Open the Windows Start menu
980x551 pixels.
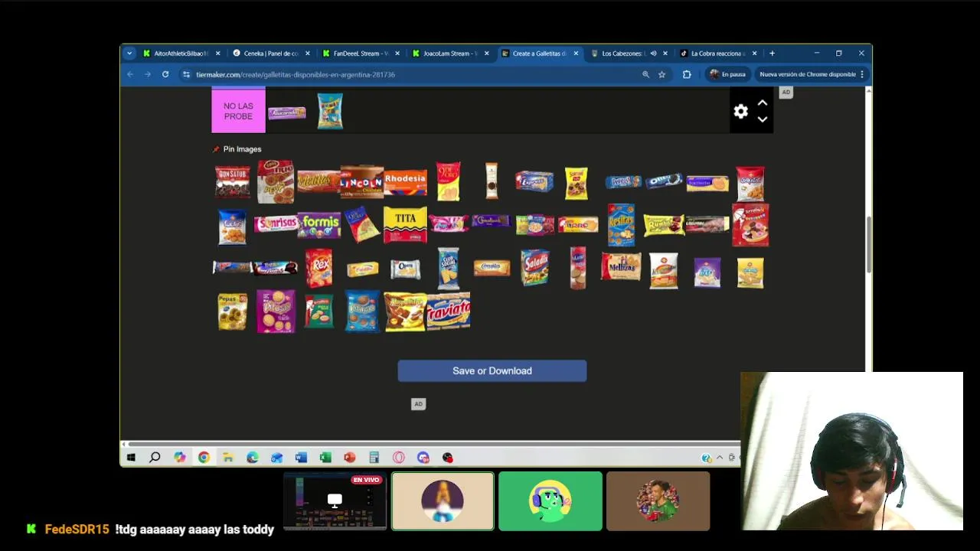(x=130, y=458)
